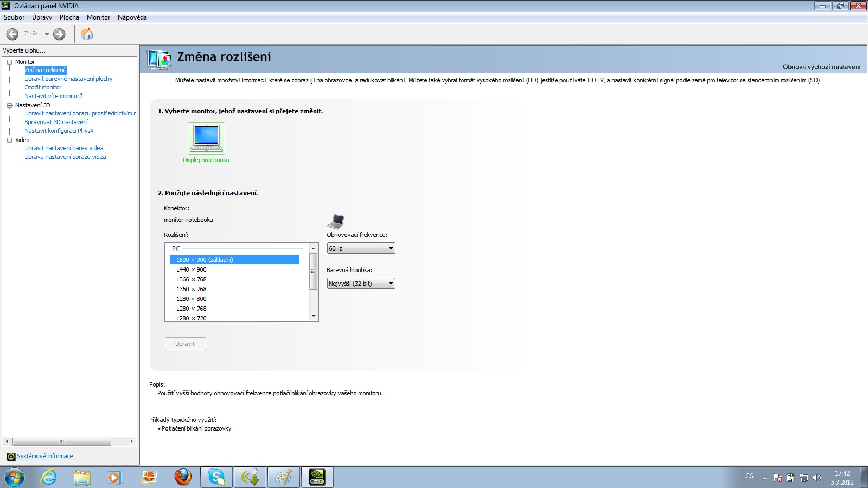Click the volume speaker tray icon

(817, 478)
